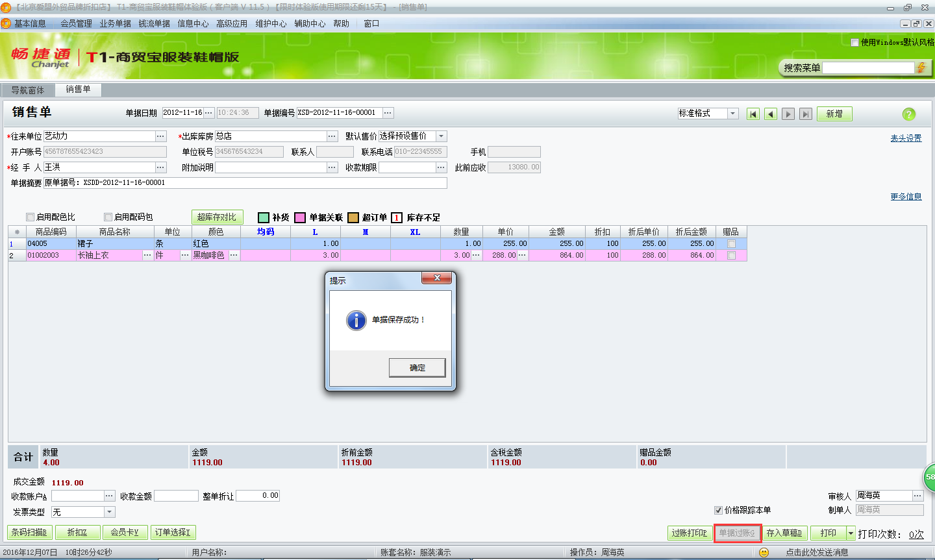Image resolution: width=935 pixels, height=560 pixels.
Task: Open ellipsis beside 黑咖啡色 color cell
Action: 234,256
